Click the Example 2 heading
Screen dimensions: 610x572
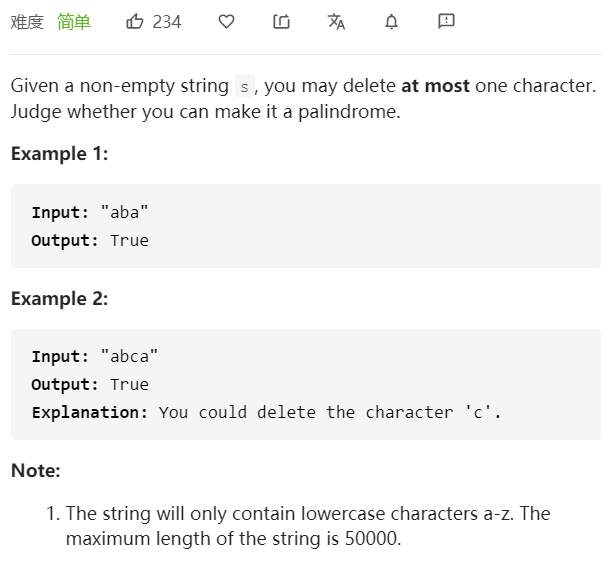59,299
